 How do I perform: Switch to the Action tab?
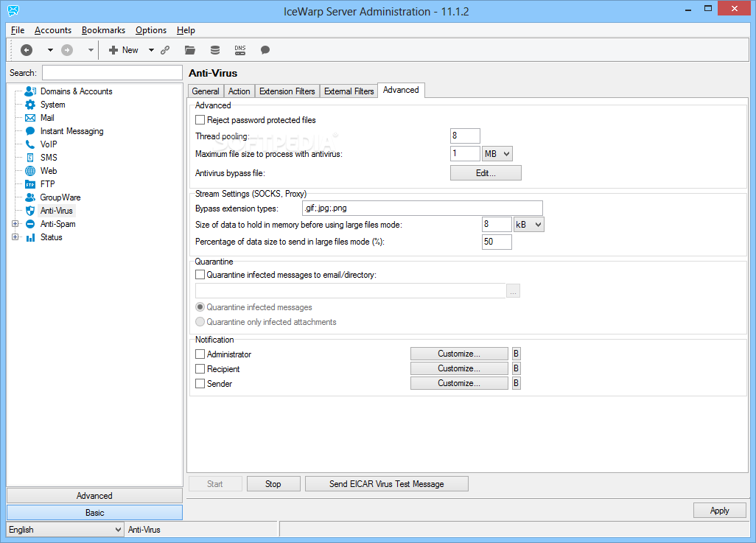[239, 91]
